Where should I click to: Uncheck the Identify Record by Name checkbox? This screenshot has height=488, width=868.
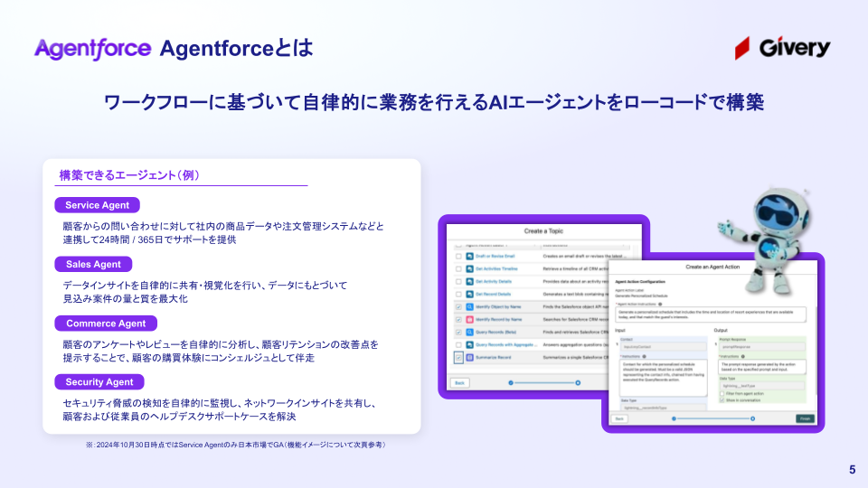pyautogui.click(x=458, y=319)
